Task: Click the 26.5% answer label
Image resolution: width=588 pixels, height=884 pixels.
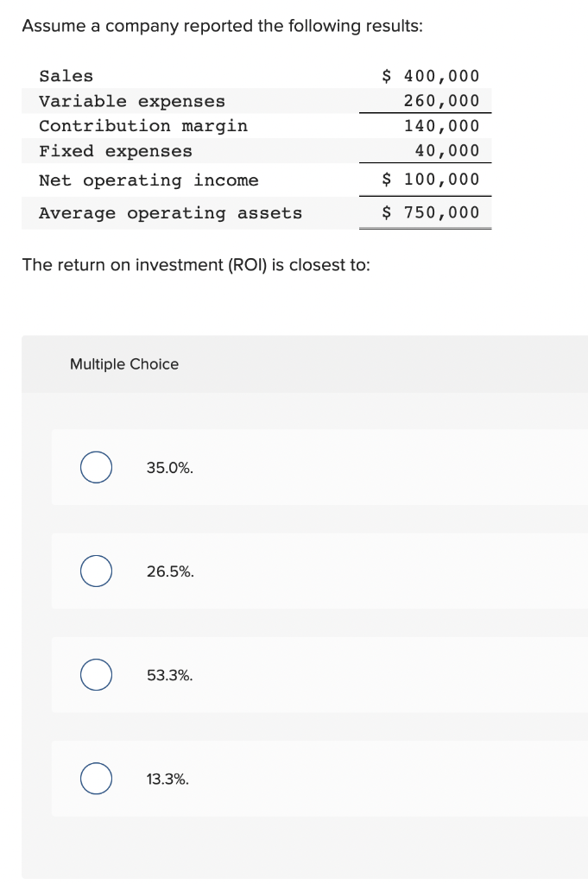Action: [x=170, y=571]
